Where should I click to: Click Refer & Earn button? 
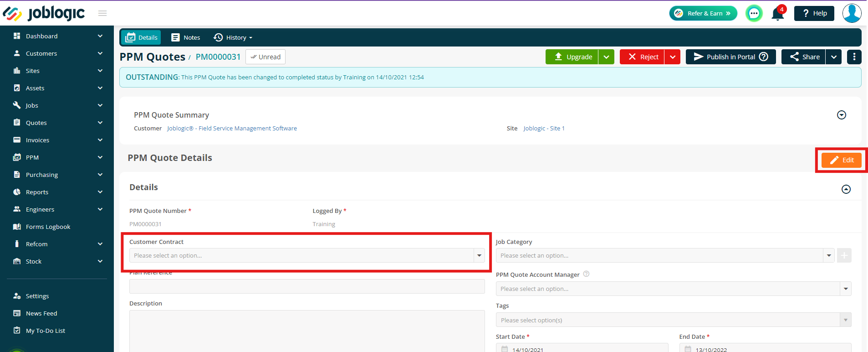(703, 13)
